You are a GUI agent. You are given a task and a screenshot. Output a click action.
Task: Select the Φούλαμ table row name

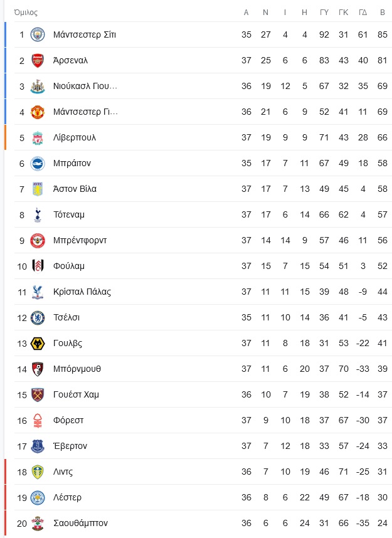point(69,266)
